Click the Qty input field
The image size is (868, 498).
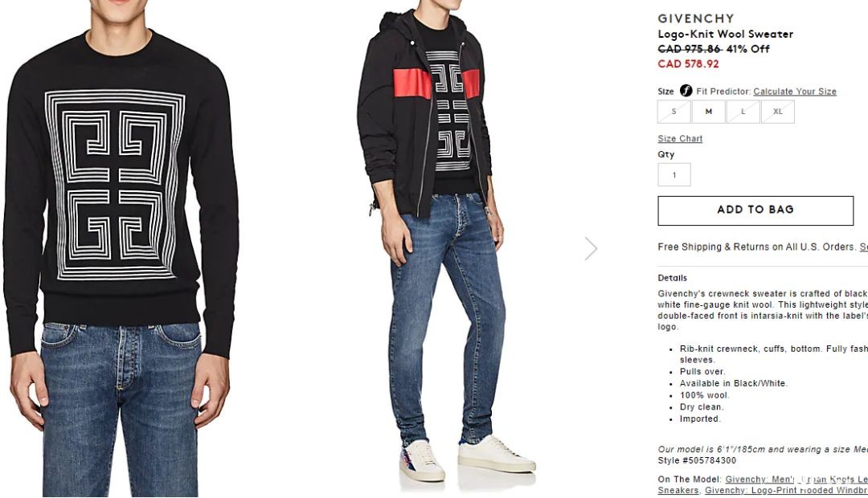point(674,175)
